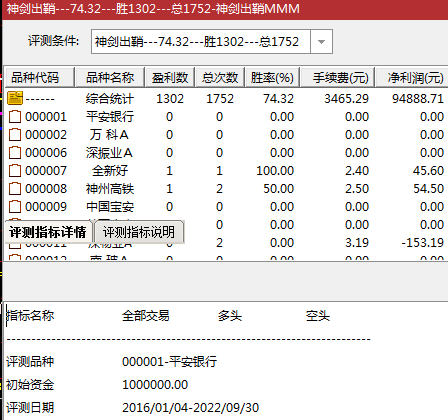Click profit count 1302 cell
The image size is (448, 420).
(170, 99)
